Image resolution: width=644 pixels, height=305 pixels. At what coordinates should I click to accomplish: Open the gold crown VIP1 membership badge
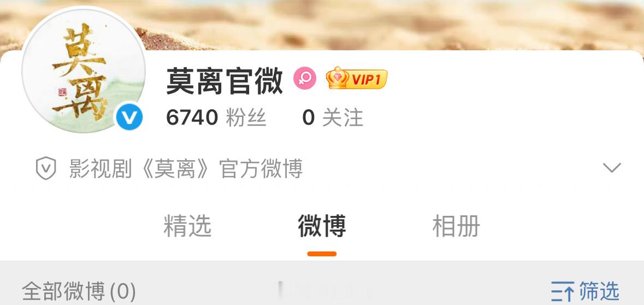(357, 78)
